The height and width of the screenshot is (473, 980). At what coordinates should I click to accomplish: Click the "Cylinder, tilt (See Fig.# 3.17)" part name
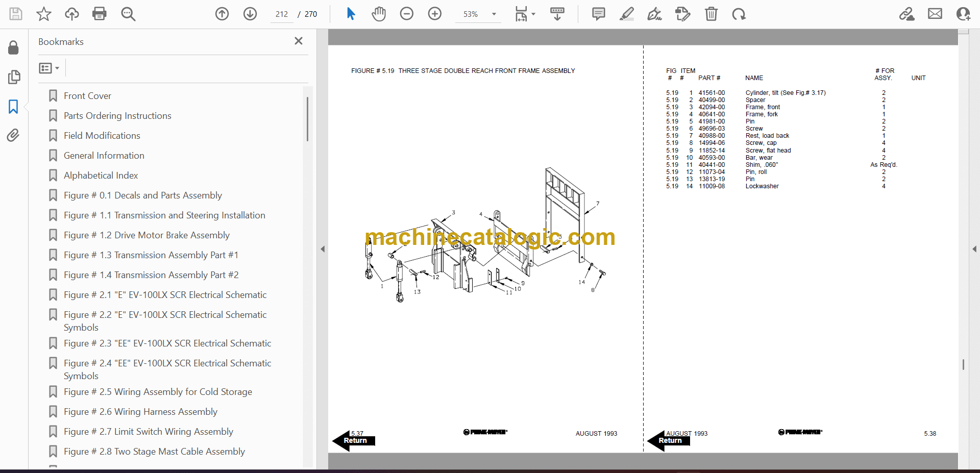point(786,93)
